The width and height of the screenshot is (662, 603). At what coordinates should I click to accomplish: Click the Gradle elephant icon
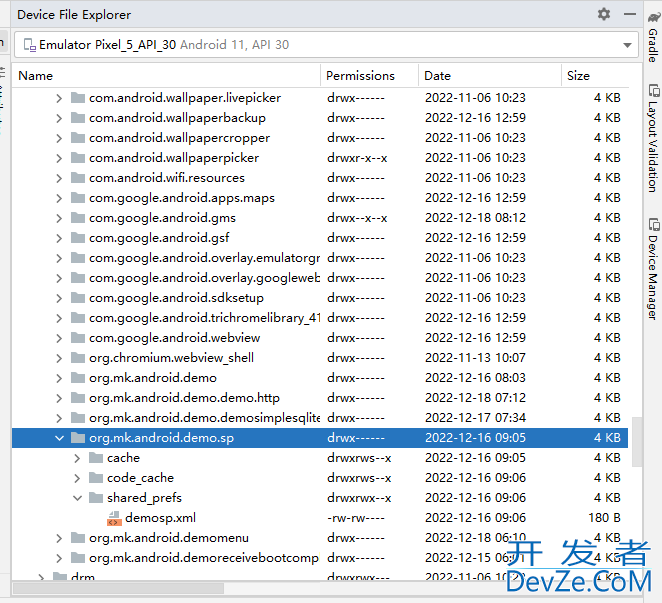click(654, 18)
